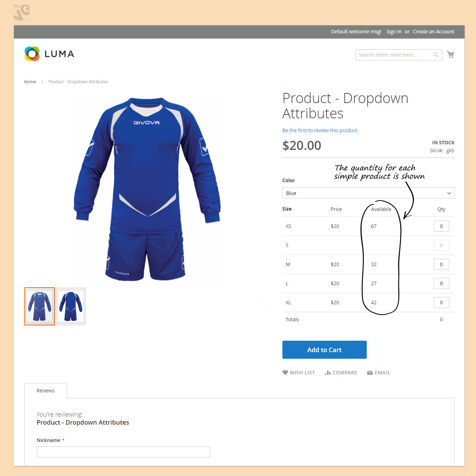This screenshot has height=476, width=476.
Task: Click the Luma logo
Action: click(x=49, y=54)
